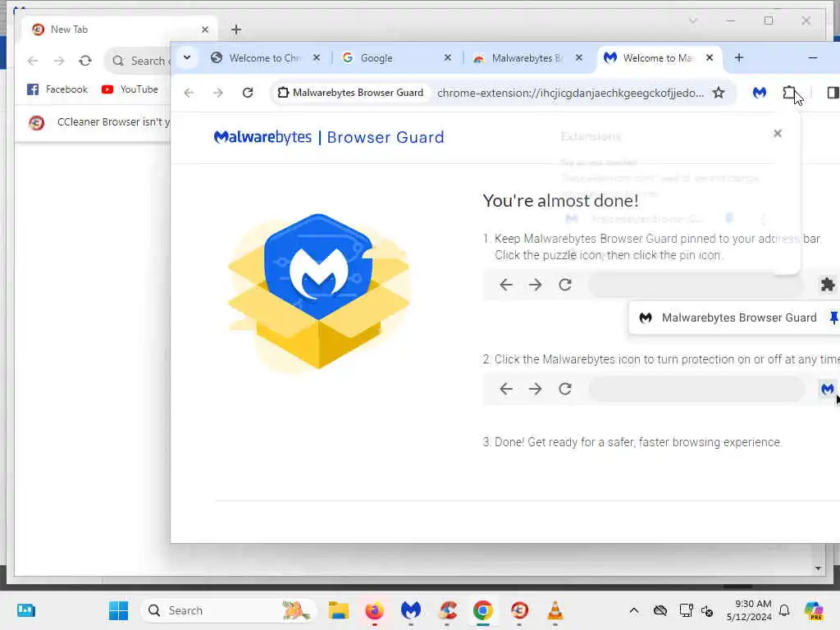840x630 pixels.
Task: Open the Windows Start menu
Action: 118,610
